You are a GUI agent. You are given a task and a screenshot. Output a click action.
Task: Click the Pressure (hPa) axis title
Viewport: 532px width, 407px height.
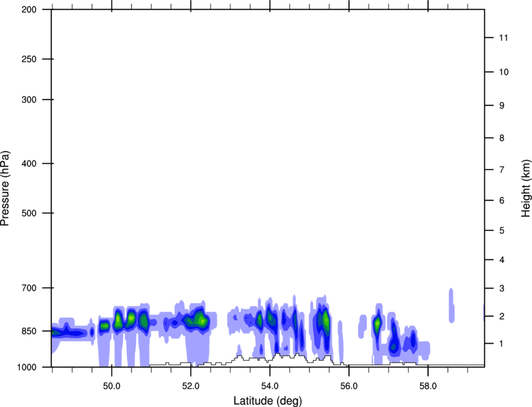pos(5,188)
